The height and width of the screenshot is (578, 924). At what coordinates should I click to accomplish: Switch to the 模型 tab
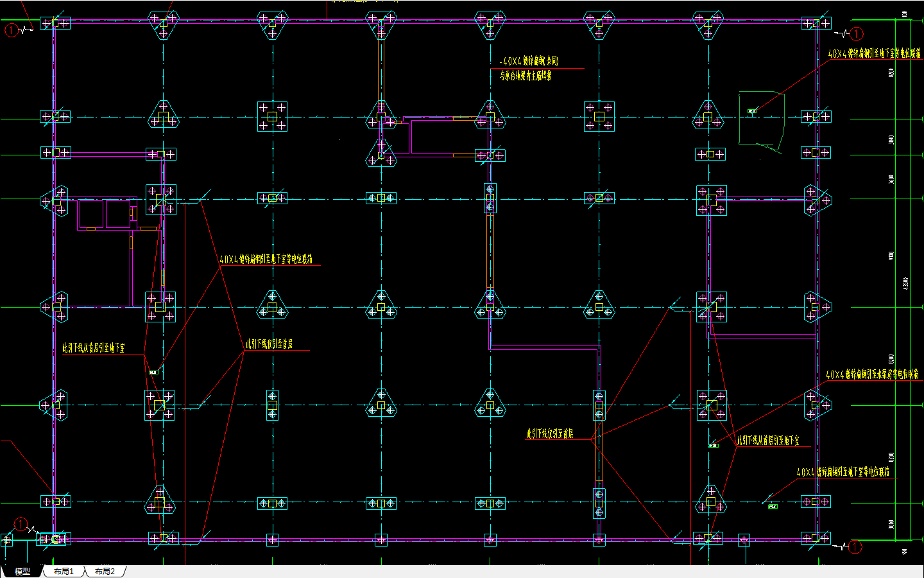[x=22, y=571]
